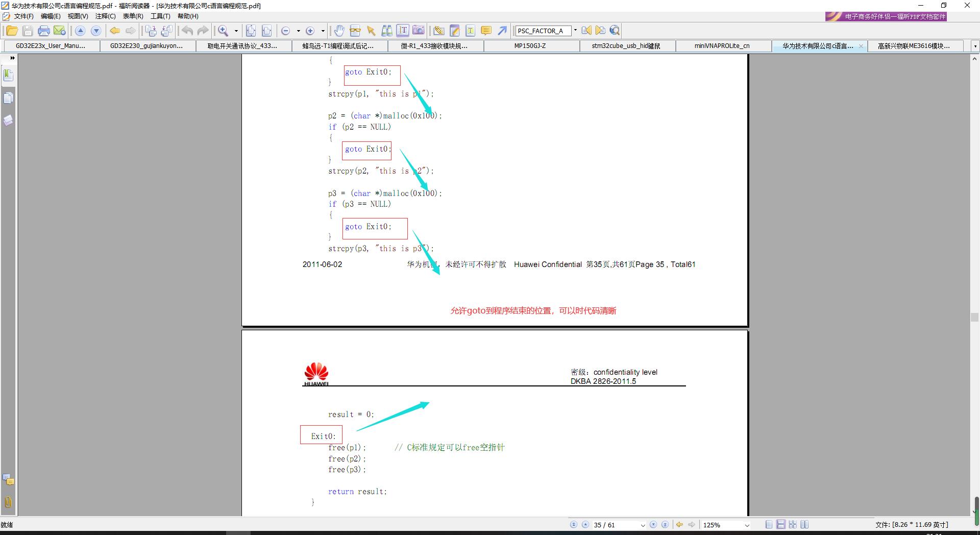Click the Attachments paperclip panel icon
This screenshot has width=980, height=535.
point(8,502)
